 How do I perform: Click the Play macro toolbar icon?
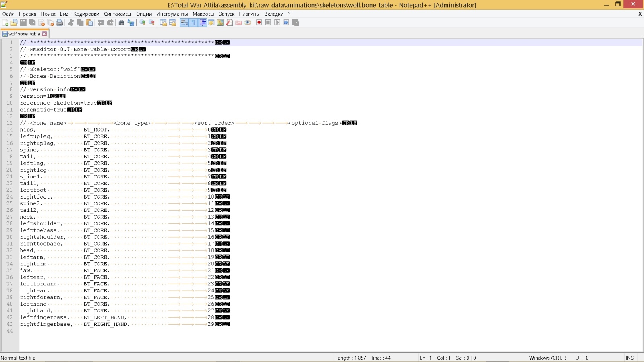(277, 23)
